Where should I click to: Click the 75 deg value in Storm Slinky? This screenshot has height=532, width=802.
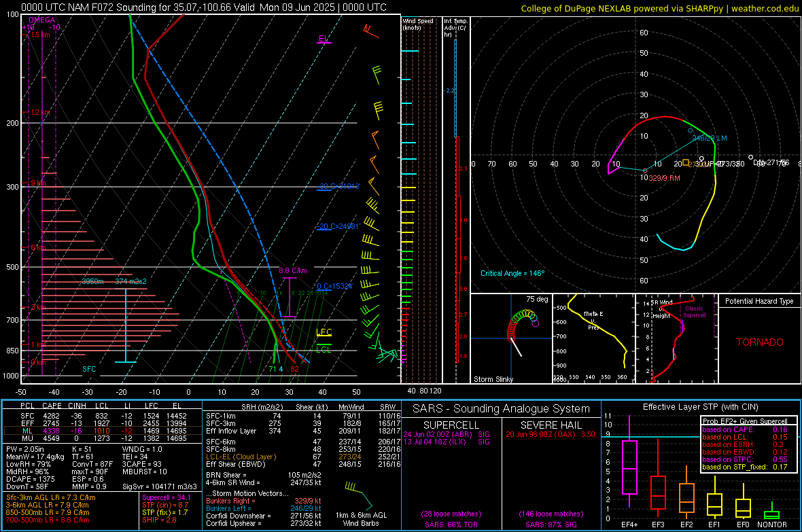537,299
